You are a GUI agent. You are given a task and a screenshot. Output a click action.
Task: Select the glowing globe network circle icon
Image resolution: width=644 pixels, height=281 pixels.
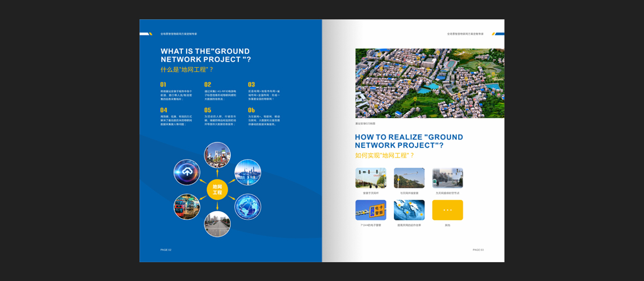248,207
